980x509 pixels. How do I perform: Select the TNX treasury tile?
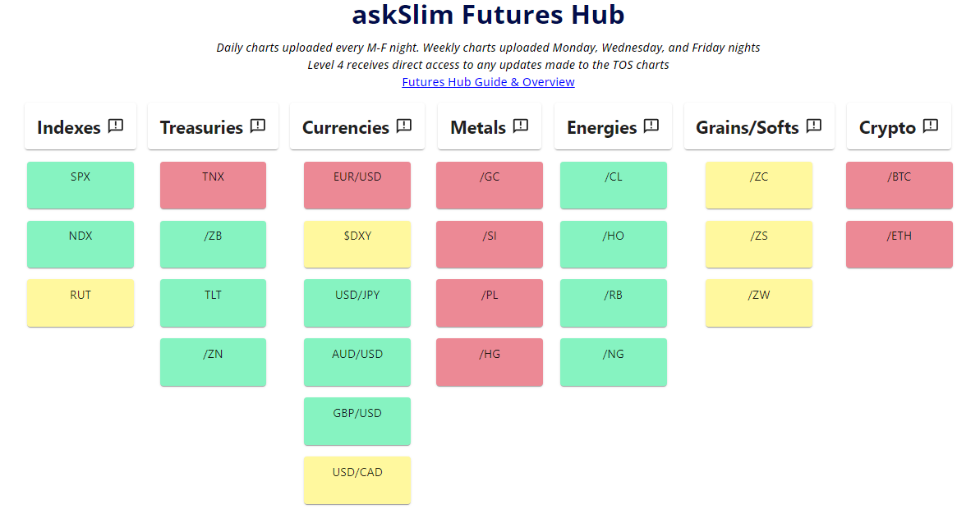click(213, 185)
